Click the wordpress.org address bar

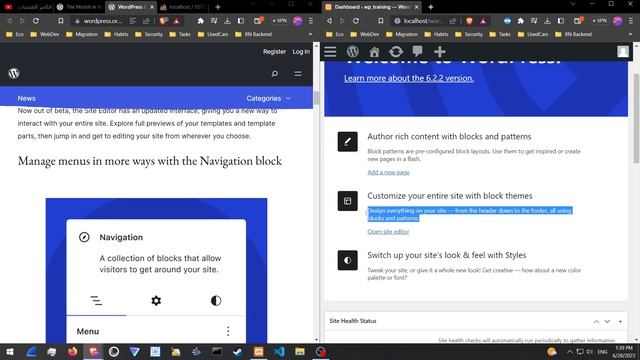[x=102, y=20]
